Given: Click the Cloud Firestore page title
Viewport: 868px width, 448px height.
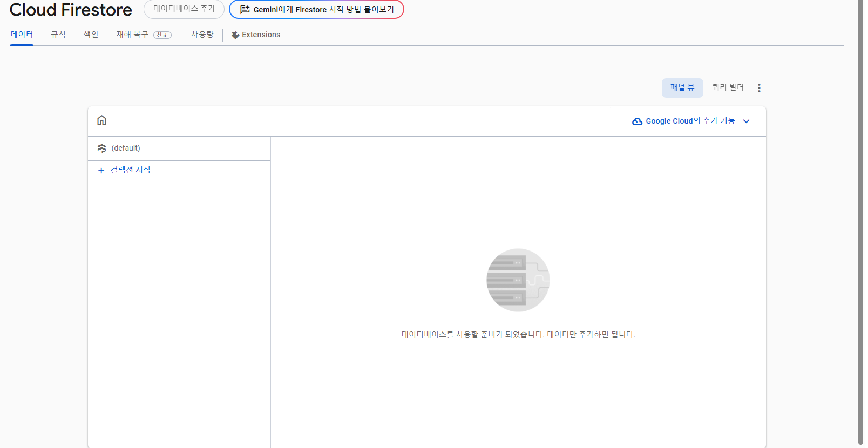Looking at the screenshot, I should tap(71, 10).
